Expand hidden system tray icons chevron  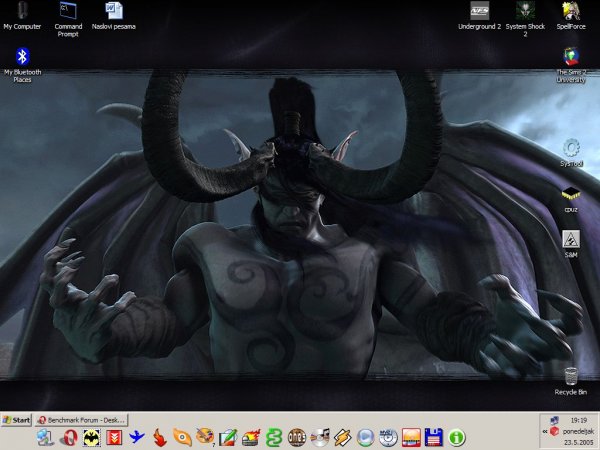click(x=545, y=432)
